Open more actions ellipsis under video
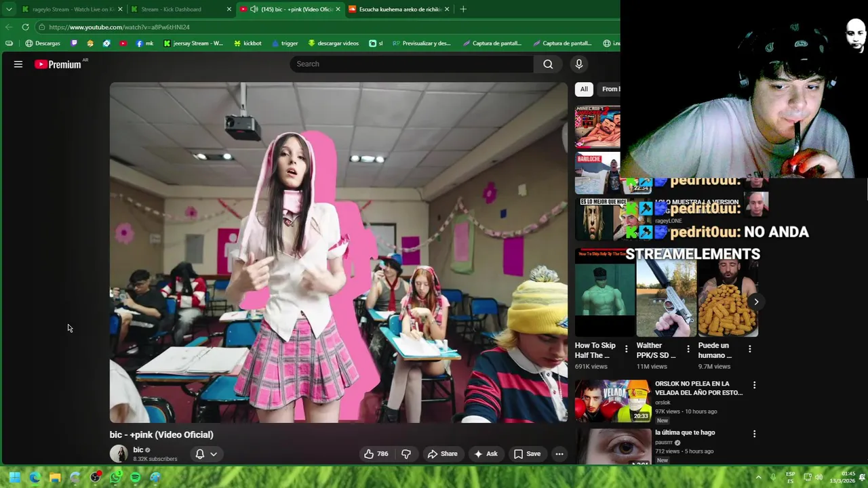The width and height of the screenshot is (868, 488). (559, 454)
